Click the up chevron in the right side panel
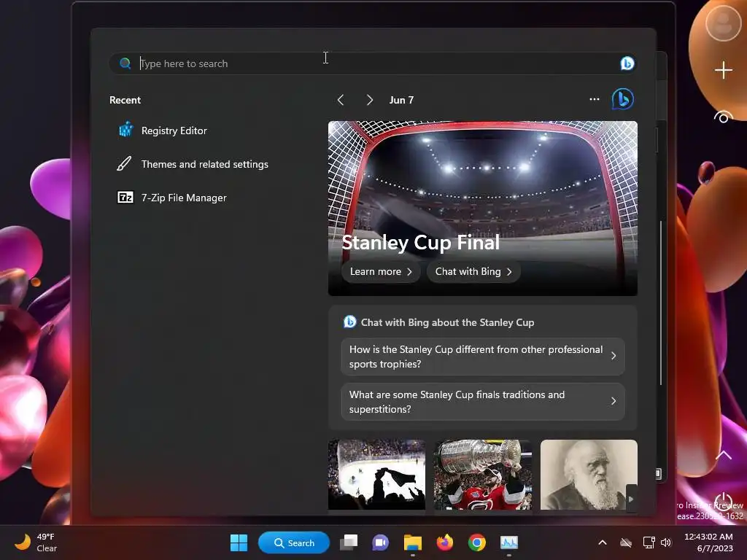This screenshot has height=560, width=747. click(x=723, y=455)
